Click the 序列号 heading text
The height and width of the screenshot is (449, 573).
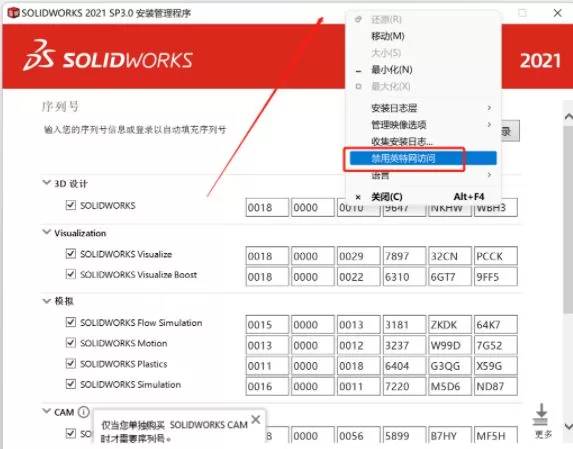(60, 106)
